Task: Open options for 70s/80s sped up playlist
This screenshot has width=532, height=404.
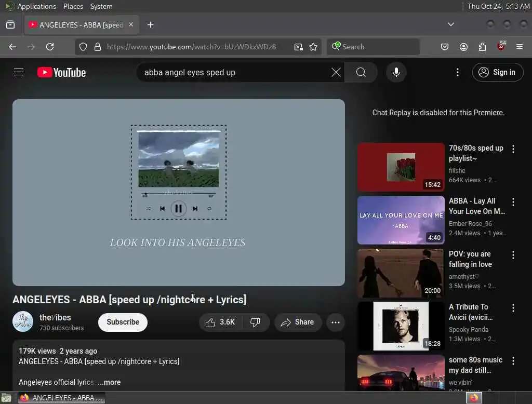Action: coord(513,149)
